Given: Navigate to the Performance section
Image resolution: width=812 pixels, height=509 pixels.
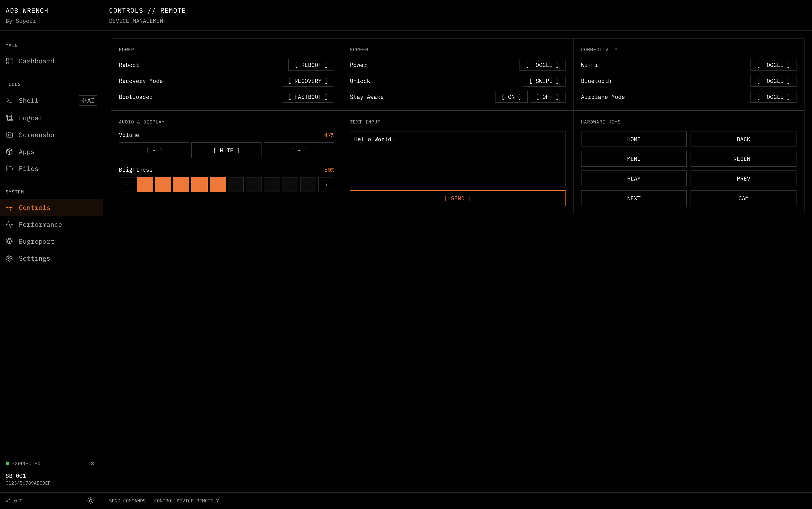Looking at the screenshot, I should [x=40, y=224].
